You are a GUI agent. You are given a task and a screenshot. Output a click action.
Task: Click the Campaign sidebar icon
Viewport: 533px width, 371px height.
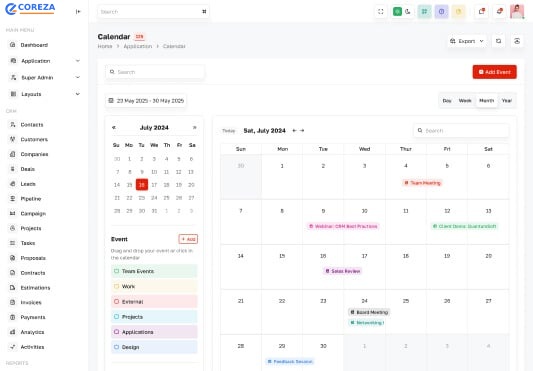pyautogui.click(x=13, y=213)
